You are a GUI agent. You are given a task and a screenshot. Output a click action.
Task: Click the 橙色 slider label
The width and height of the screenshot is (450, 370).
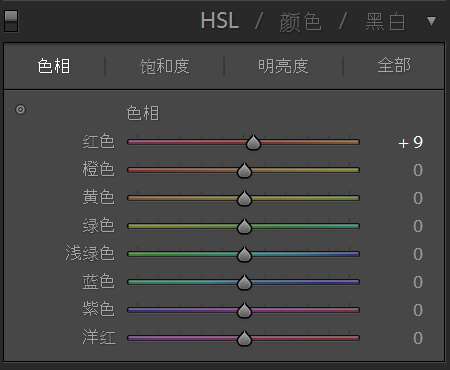99,169
